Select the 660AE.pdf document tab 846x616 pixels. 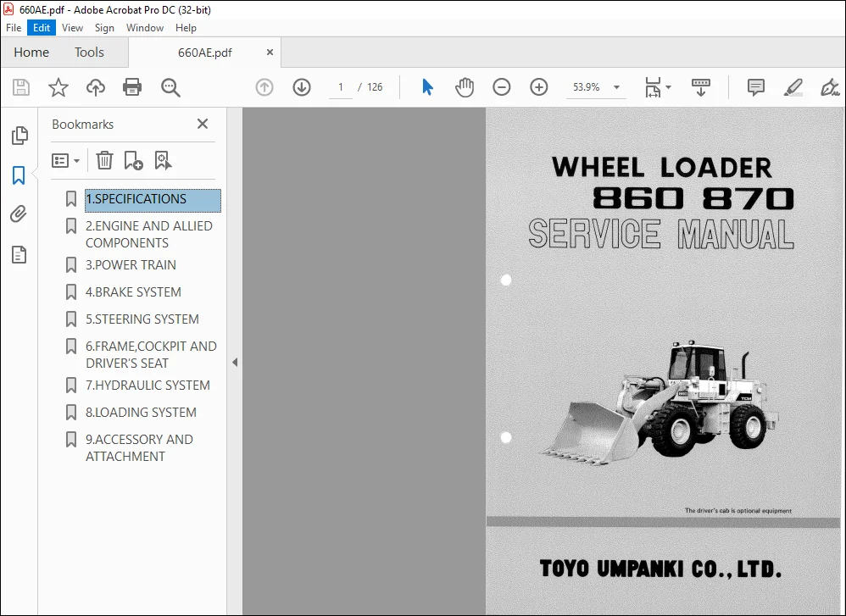pos(204,53)
